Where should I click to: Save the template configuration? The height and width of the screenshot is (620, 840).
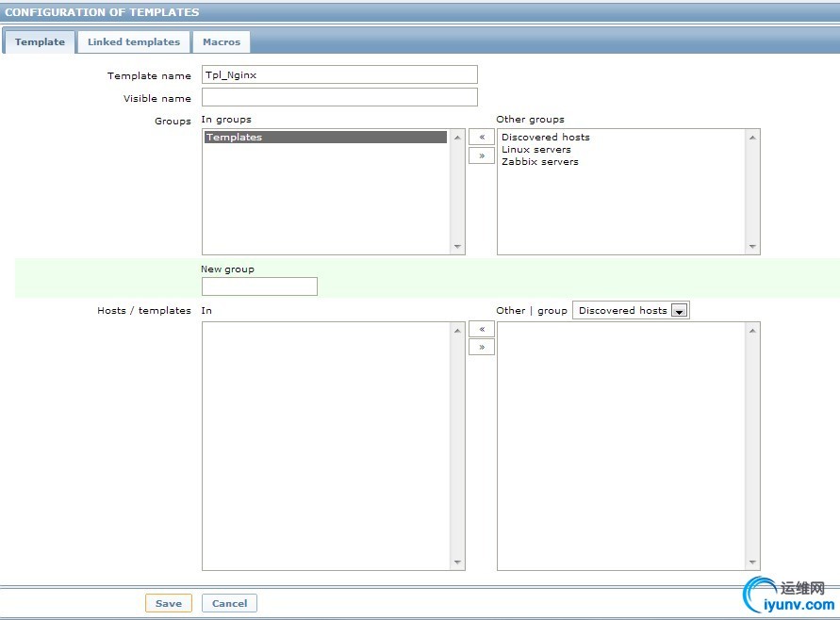pos(168,603)
